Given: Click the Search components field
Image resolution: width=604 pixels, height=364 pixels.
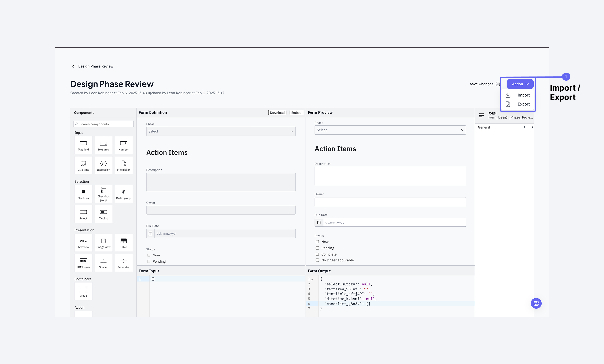Looking at the screenshot, I should tap(103, 124).
